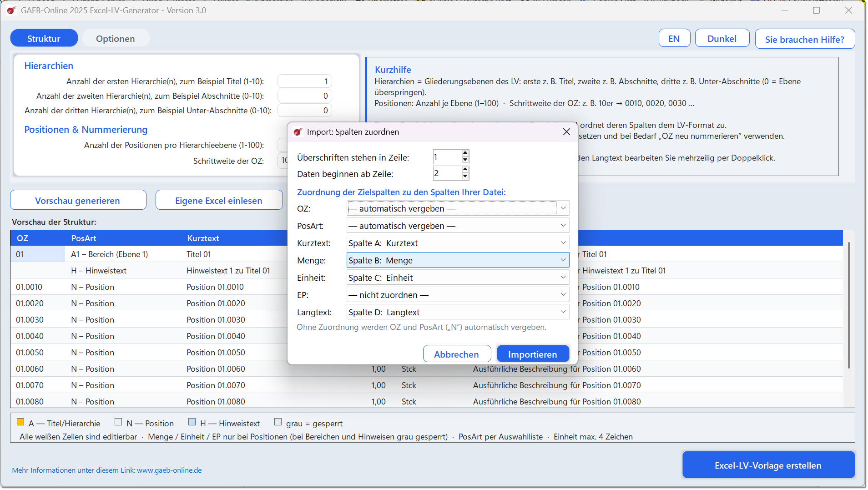Decrease Daten beginnen ab Zeile value

[465, 177]
